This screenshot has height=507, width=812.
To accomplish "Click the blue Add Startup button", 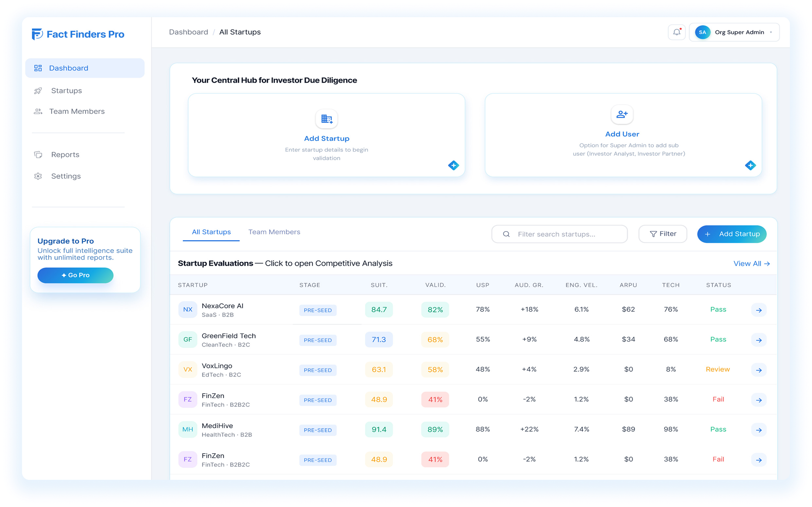I will pyautogui.click(x=731, y=234).
